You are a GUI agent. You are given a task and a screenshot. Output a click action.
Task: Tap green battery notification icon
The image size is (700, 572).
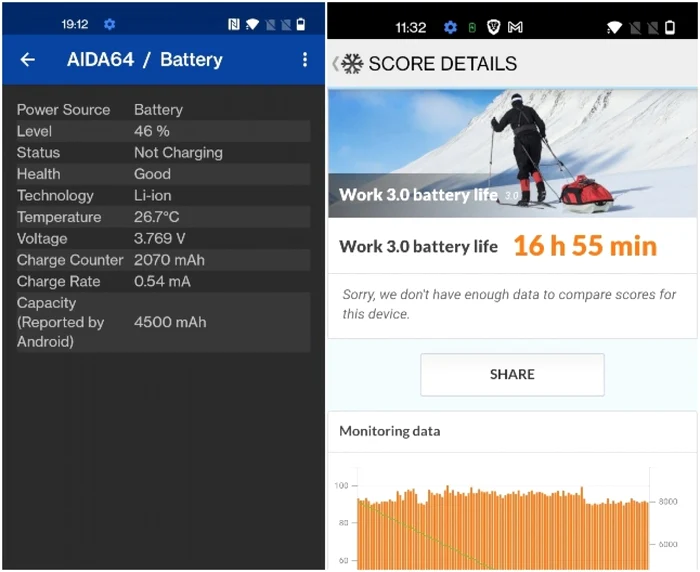472,28
